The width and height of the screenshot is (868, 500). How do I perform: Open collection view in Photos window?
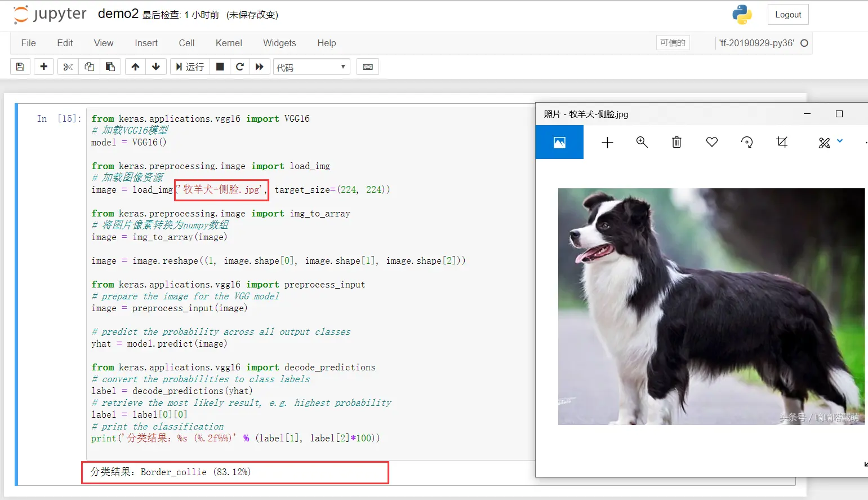point(559,142)
